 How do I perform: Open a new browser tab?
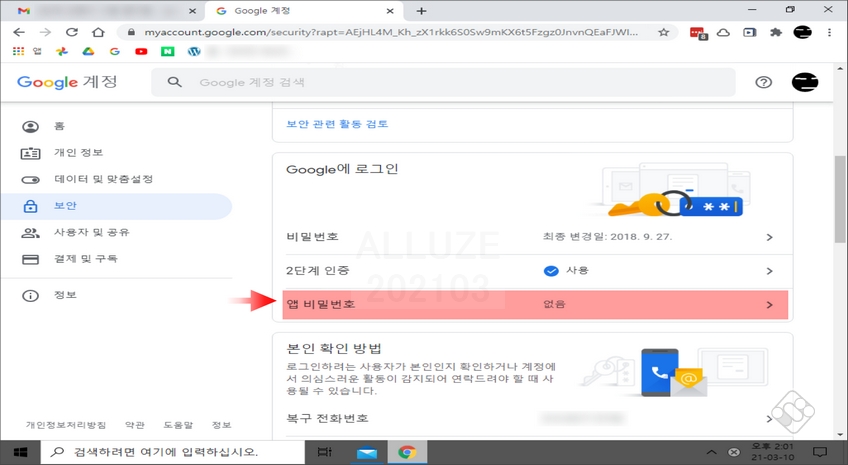(421, 11)
